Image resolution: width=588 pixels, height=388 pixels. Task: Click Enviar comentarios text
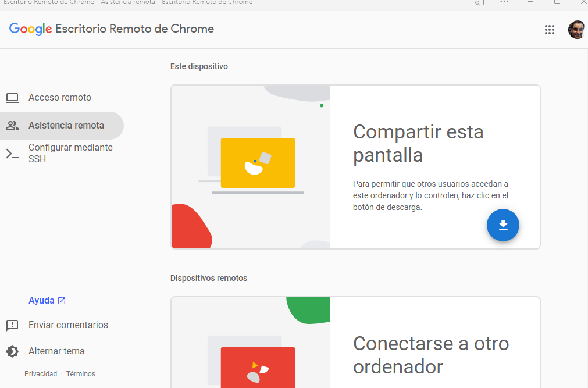pos(68,325)
